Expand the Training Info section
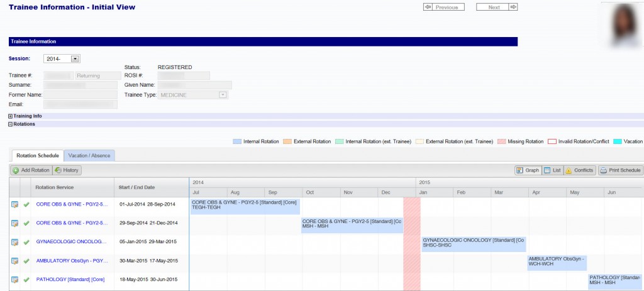This screenshot has width=644, height=291. click(11, 116)
